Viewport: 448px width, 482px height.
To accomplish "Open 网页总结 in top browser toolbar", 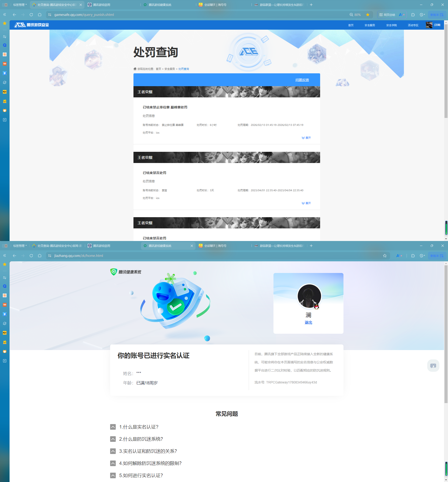I will click(x=387, y=15).
